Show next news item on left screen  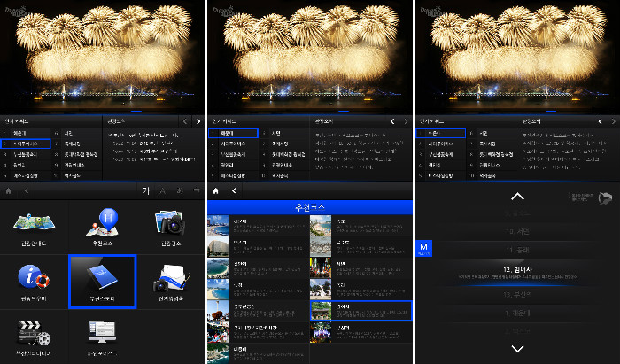point(198,121)
